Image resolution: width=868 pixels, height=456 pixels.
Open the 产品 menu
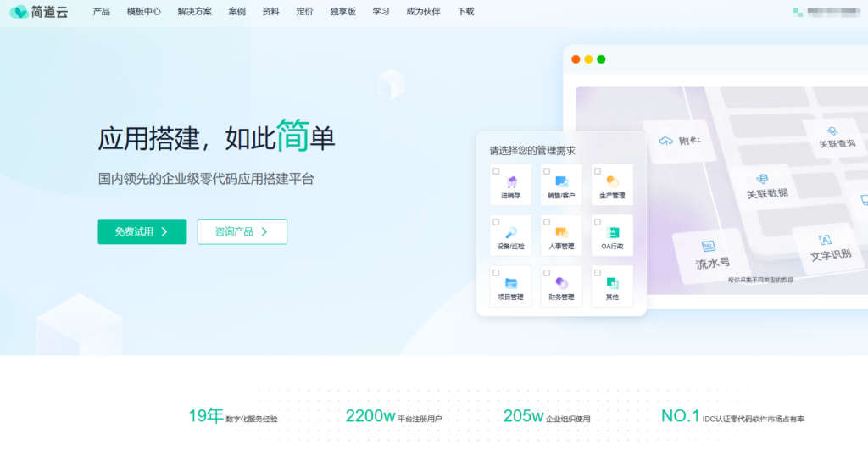102,12
